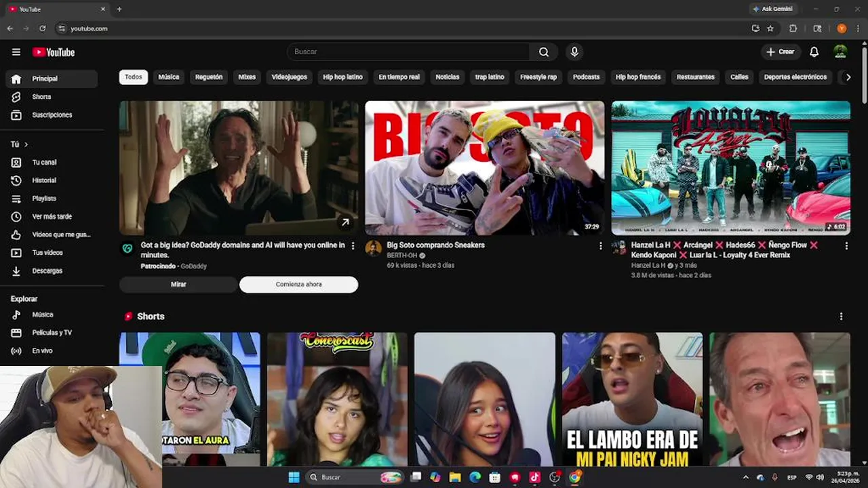The width and height of the screenshot is (868, 488).
Task: Click the Comienza ahora button
Action: click(298, 285)
